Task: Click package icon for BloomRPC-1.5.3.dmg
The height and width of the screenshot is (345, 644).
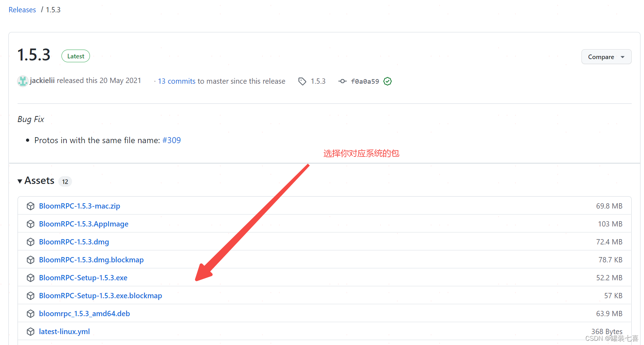Action: 31,242
